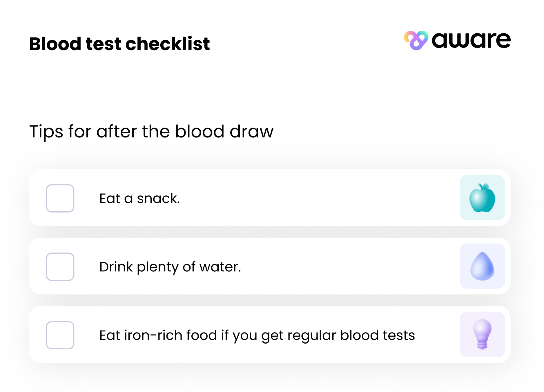
Task: Click the purple light bulb icon
Action: 482,335
